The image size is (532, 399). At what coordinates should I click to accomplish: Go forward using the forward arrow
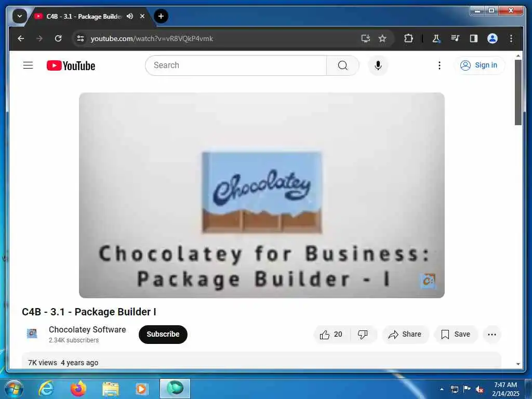[x=39, y=38]
